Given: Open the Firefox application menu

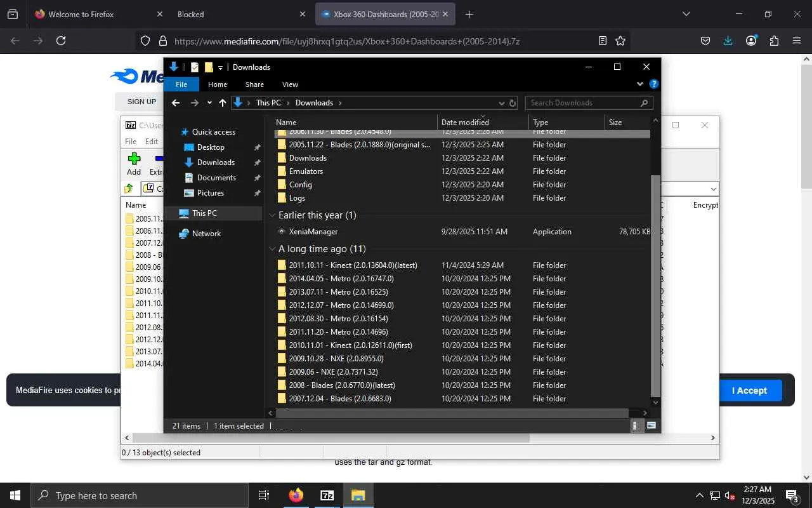Looking at the screenshot, I should tap(797, 41).
